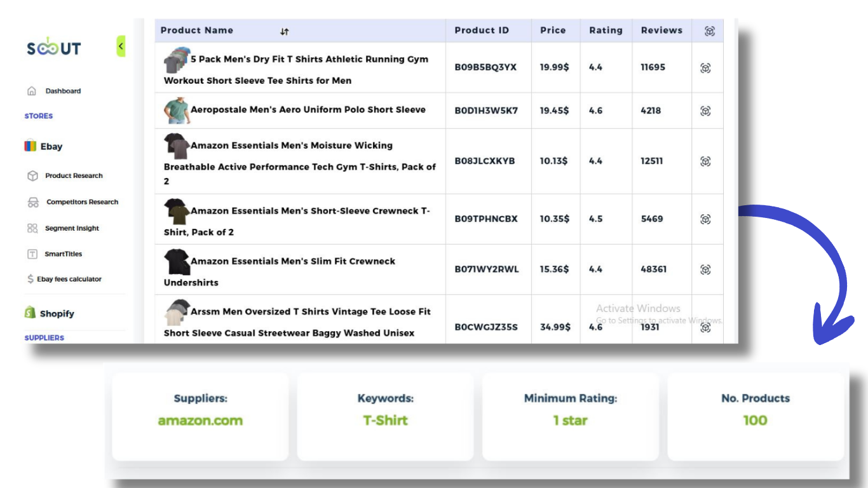Sort table by Product Name arrows
The width and height of the screenshot is (868, 488).
(285, 31)
